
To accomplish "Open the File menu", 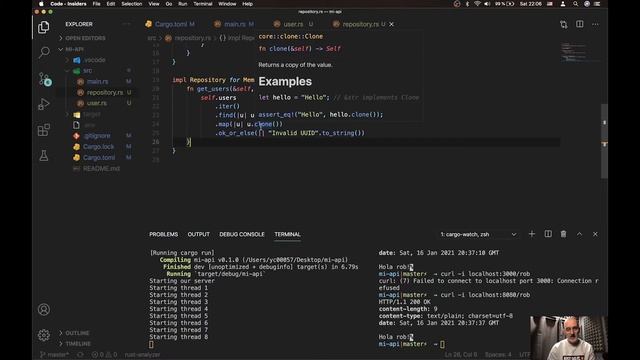I will [96, 4].
